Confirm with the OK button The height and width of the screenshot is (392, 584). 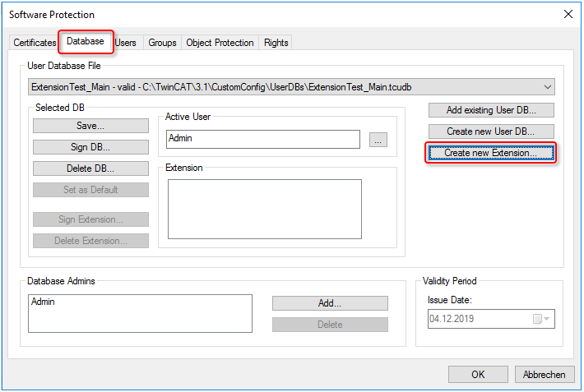click(478, 374)
